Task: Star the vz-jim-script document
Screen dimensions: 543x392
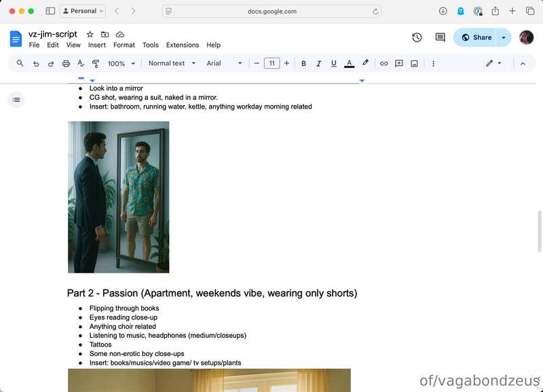Action: coord(90,35)
